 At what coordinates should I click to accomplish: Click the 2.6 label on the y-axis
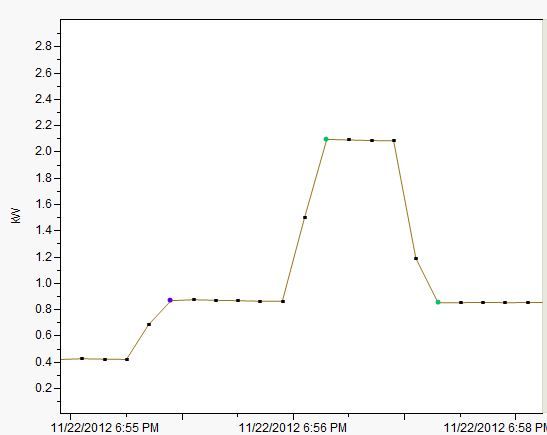43,73
